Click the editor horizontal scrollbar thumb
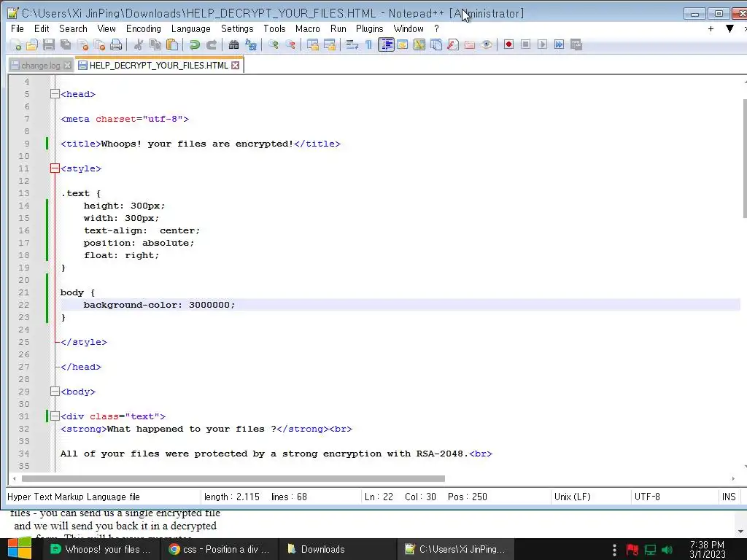 (x=233, y=478)
